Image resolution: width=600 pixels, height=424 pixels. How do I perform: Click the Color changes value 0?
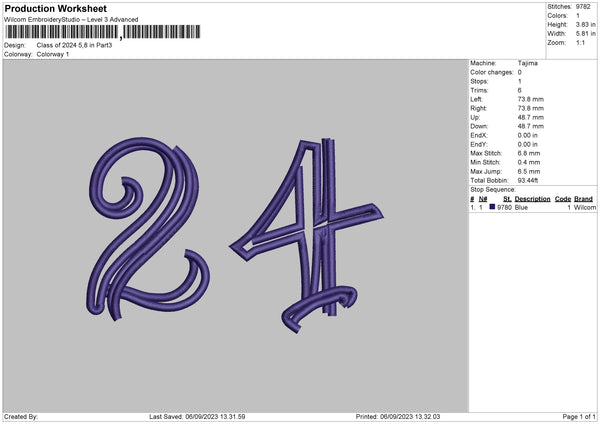(520, 72)
